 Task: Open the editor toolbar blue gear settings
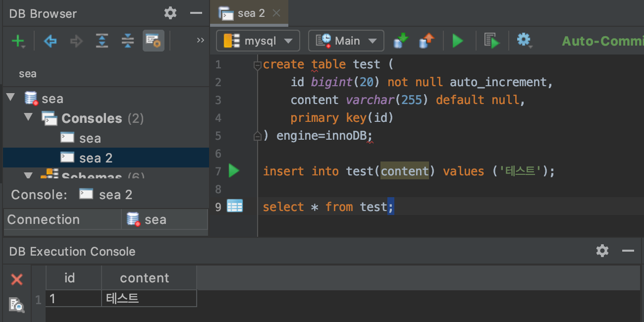pyautogui.click(x=524, y=41)
